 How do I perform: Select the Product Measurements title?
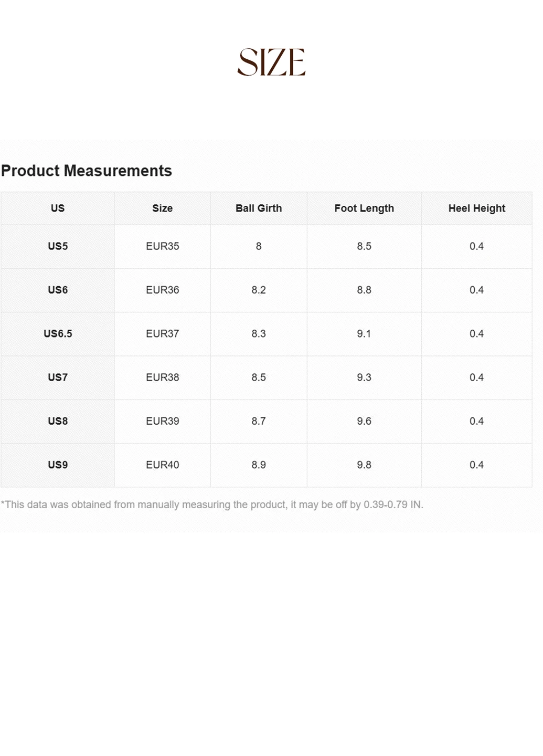tap(87, 171)
